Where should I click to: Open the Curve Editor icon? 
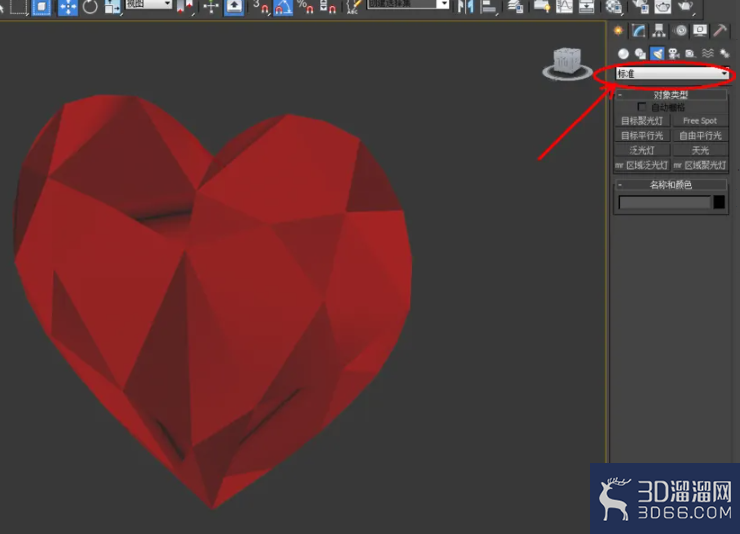564,6
